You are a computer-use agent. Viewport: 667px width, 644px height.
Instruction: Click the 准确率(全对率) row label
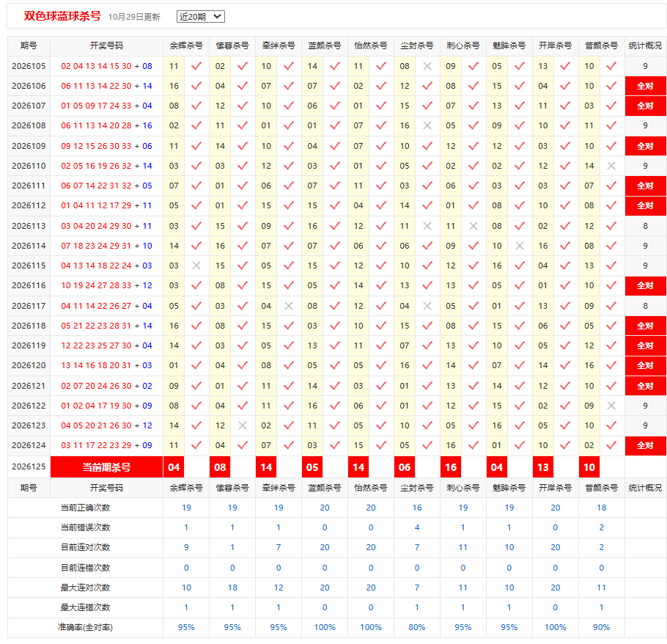tap(86, 627)
